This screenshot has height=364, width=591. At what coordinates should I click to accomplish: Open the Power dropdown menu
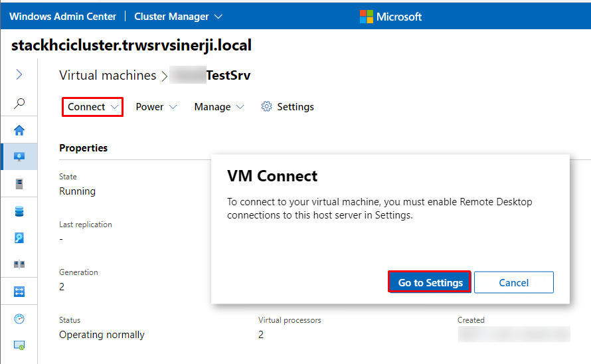click(x=156, y=107)
